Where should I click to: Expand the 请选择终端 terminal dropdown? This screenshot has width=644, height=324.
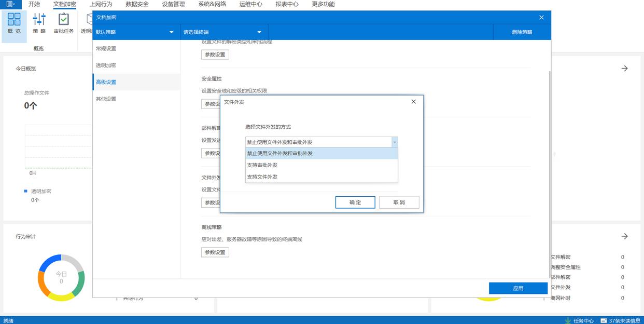(259, 32)
